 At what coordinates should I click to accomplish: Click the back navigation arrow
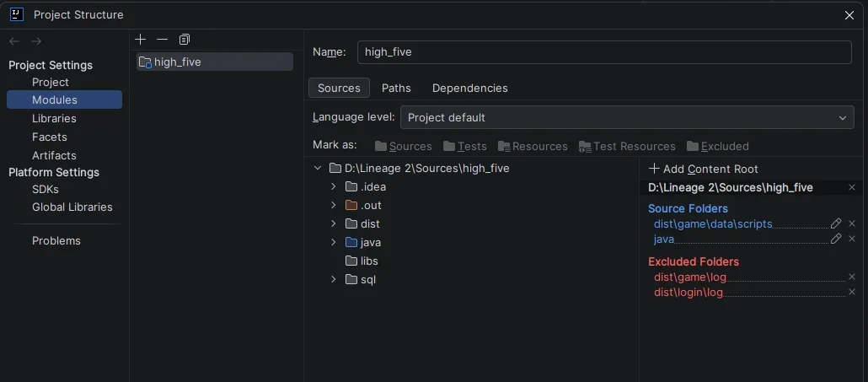point(14,41)
